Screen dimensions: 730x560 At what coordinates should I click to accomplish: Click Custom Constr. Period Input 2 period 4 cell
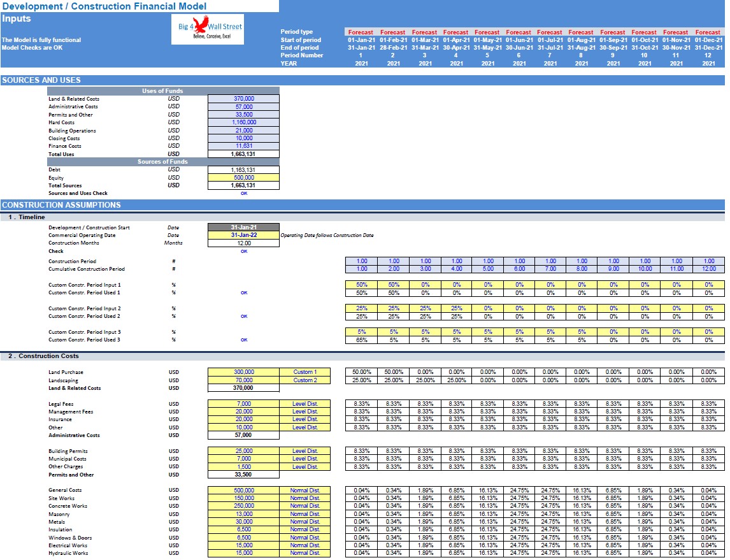[457, 308]
